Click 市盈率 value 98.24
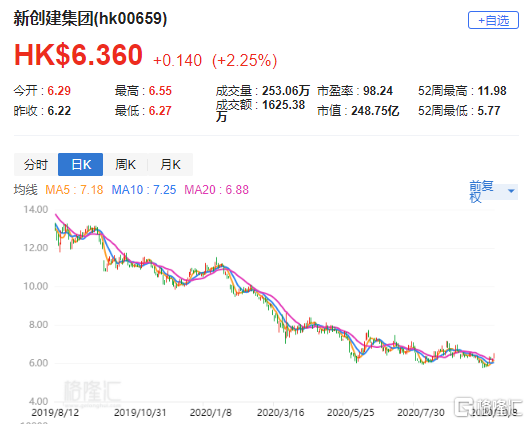This screenshot has width=529, height=424. (378, 91)
